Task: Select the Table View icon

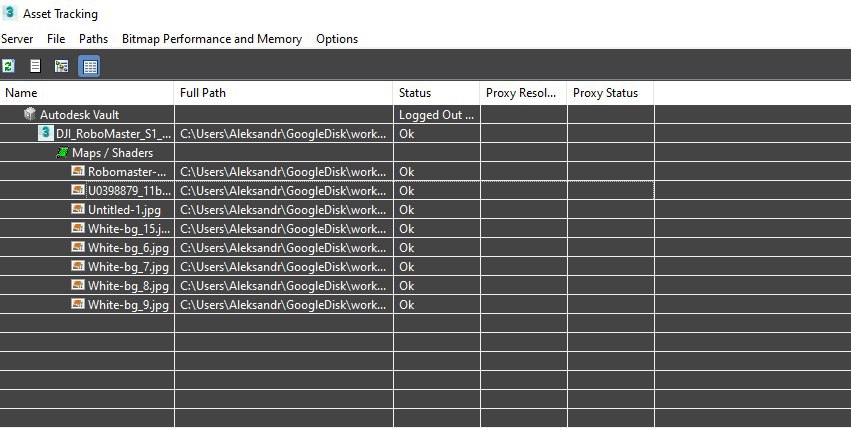Action: 90,66
